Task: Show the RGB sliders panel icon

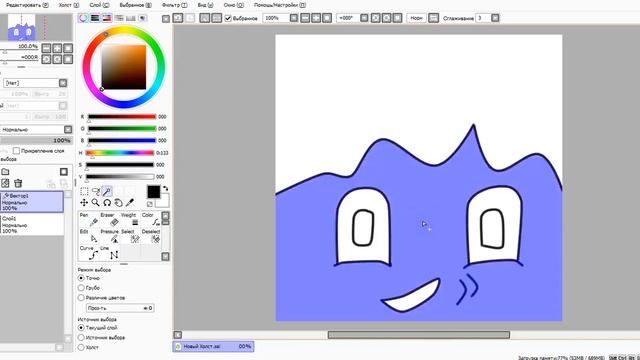Action: coord(95,18)
